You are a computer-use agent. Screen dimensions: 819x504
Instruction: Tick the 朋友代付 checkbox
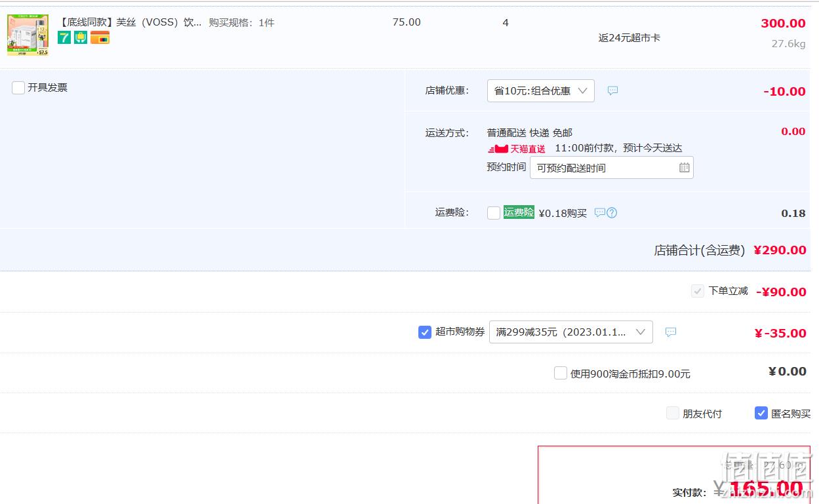pyautogui.click(x=673, y=413)
